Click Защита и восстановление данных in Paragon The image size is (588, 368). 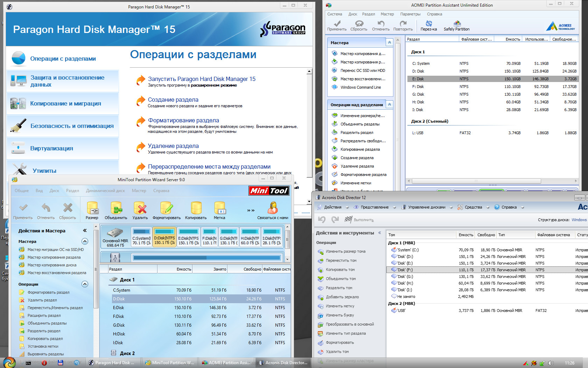point(63,81)
